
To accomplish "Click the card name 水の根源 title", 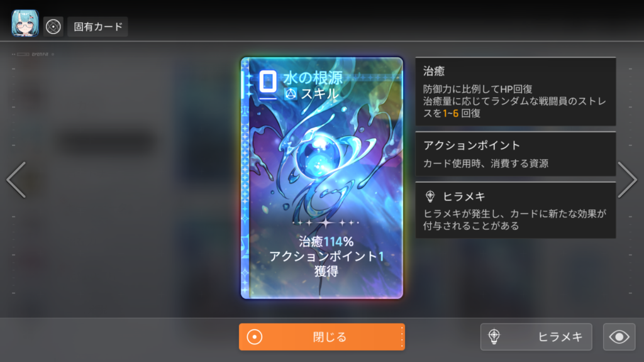I will click(313, 77).
